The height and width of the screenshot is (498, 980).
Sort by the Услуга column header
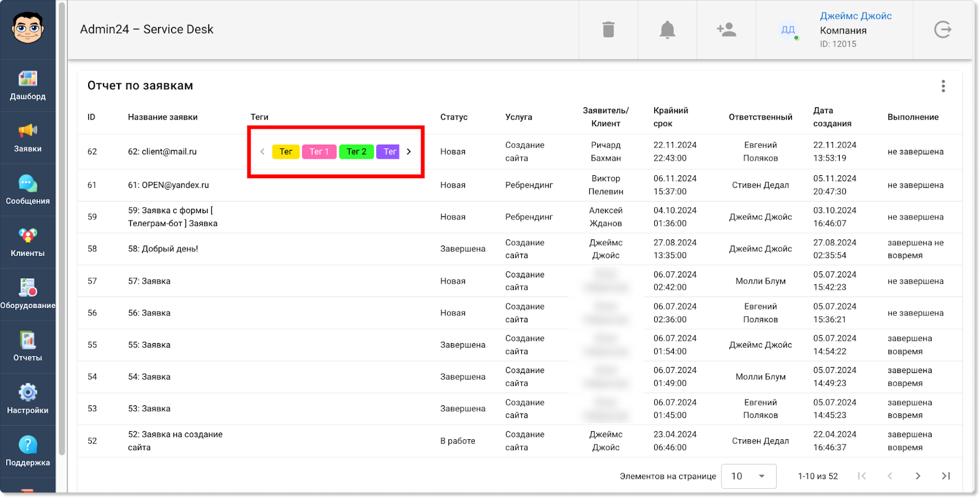[x=519, y=117]
